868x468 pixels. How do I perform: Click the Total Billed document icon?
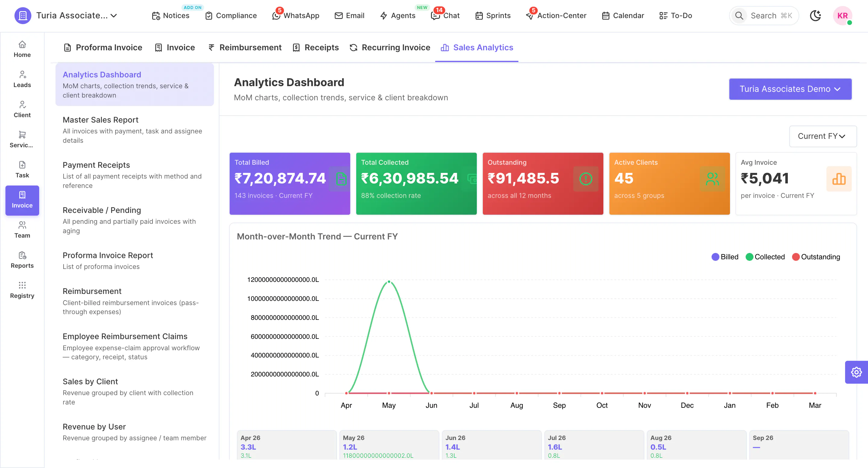click(341, 179)
